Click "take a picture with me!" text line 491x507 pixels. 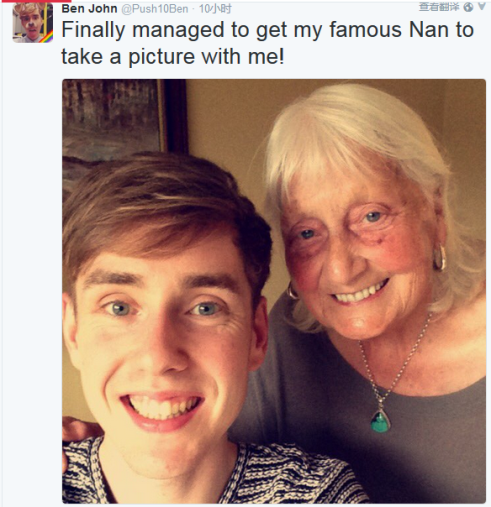[173, 56]
